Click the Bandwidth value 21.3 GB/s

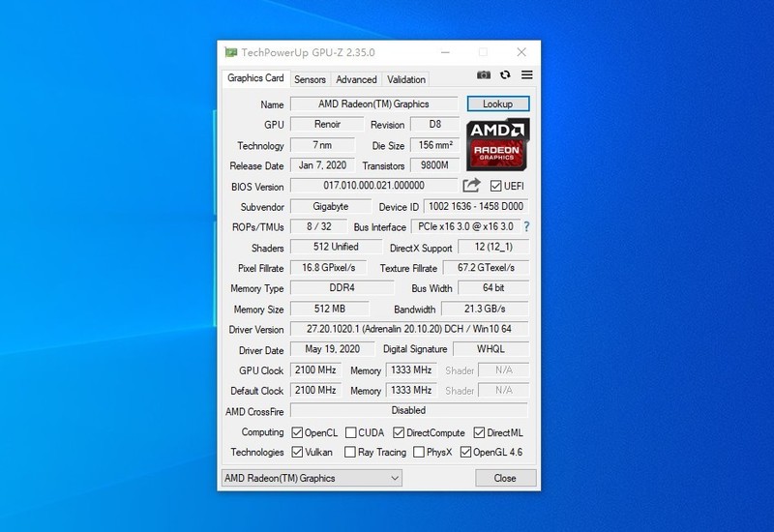click(x=485, y=309)
